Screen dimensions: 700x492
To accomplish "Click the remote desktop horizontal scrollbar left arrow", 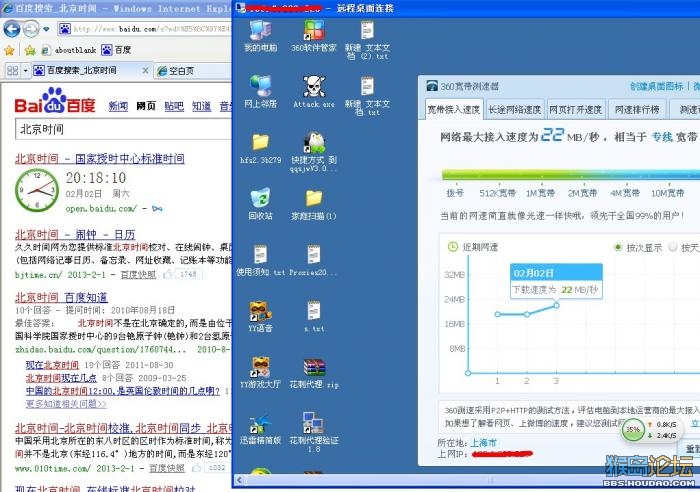I will click(240, 480).
